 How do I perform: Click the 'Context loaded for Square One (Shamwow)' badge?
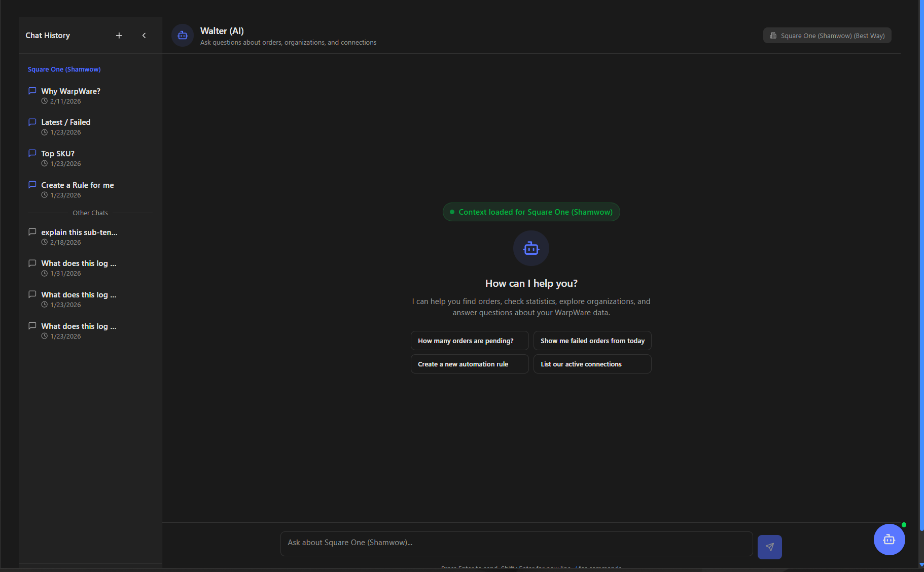(x=531, y=212)
